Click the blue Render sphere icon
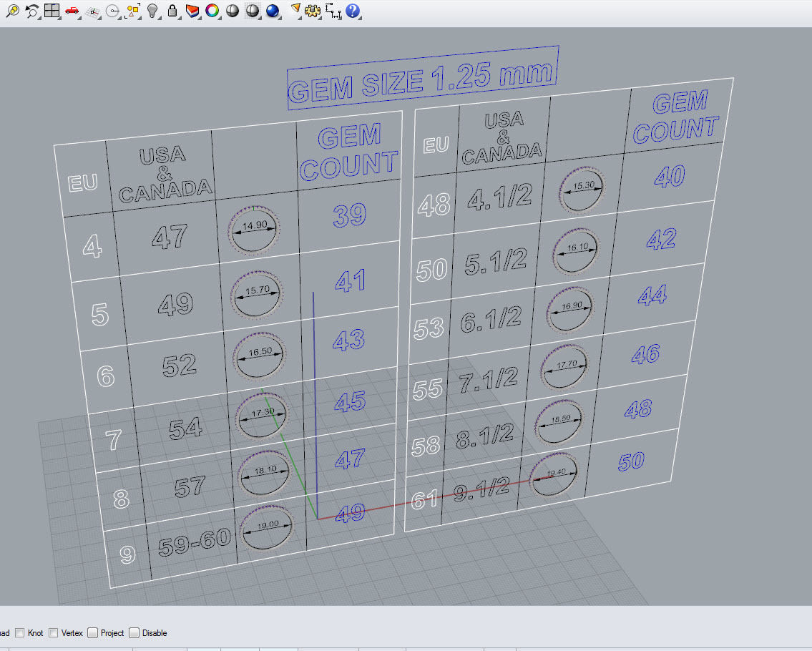812x651 pixels. click(x=273, y=10)
